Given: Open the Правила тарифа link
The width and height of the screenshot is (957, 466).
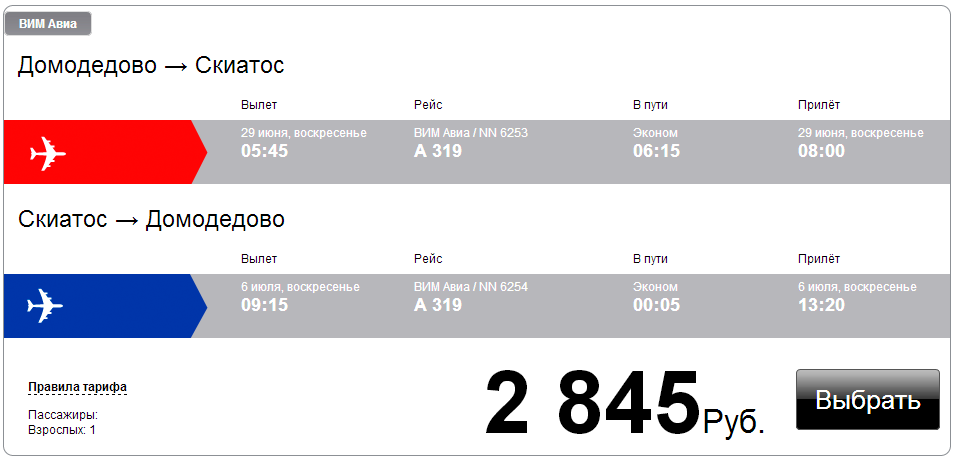Looking at the screenshot, I should pos(77,387).
